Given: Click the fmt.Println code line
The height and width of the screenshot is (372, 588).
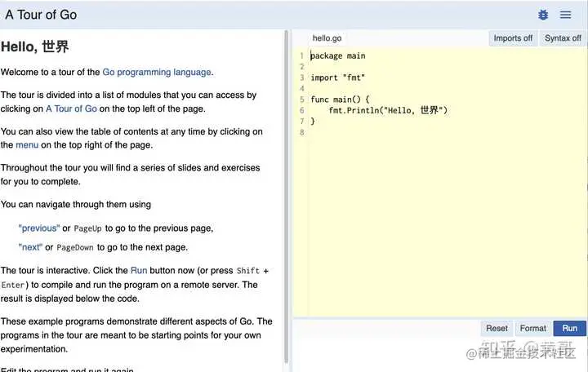Looking at the screenshot, I should (388, 110).
